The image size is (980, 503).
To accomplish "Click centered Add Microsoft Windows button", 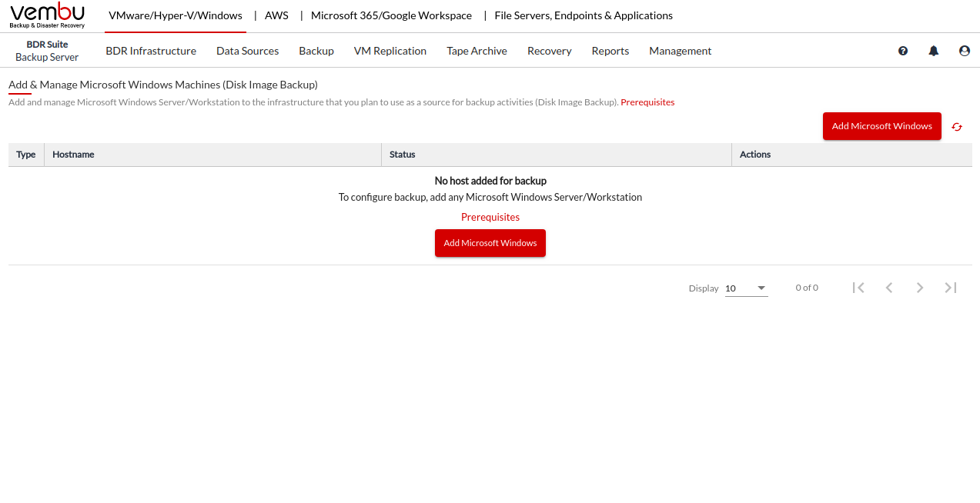I will pos(490,243).
